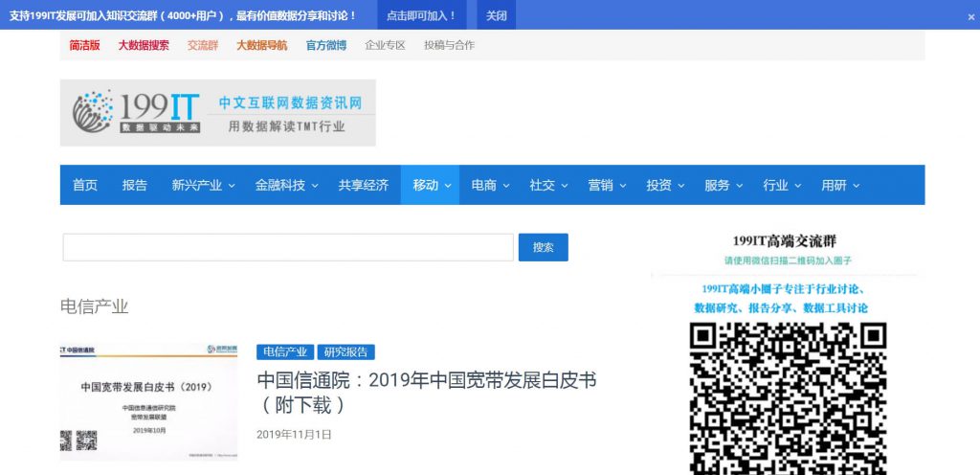Image resolution: width=980 pixels, height=475 pixels.
Task: Click the 点击即可加入 button in the banner
Action: 422,15
